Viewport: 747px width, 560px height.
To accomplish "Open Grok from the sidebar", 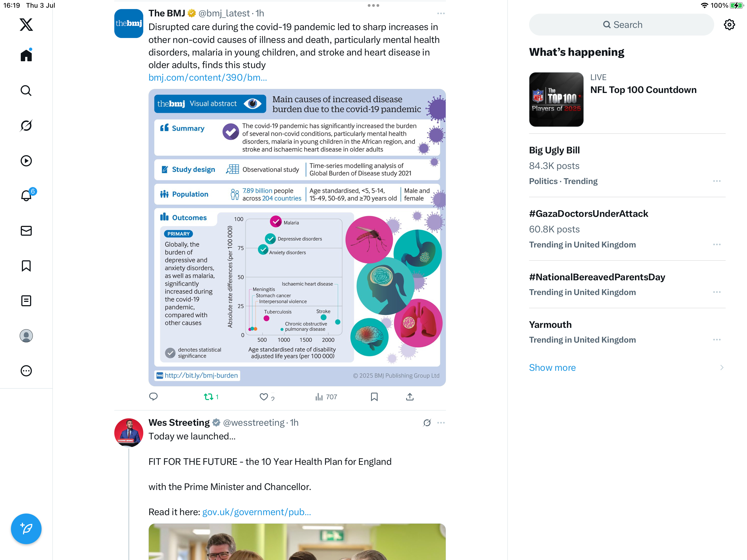I will (26, 126).
